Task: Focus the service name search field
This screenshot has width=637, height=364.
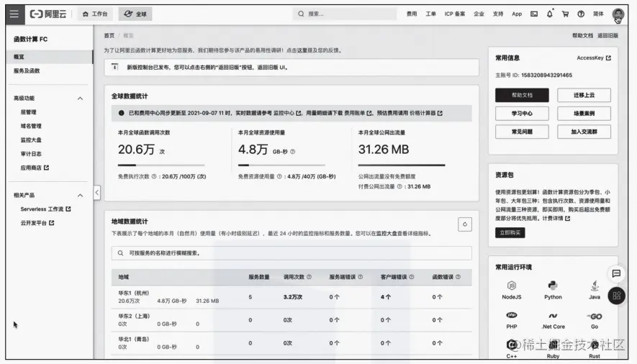Action: 292,252
